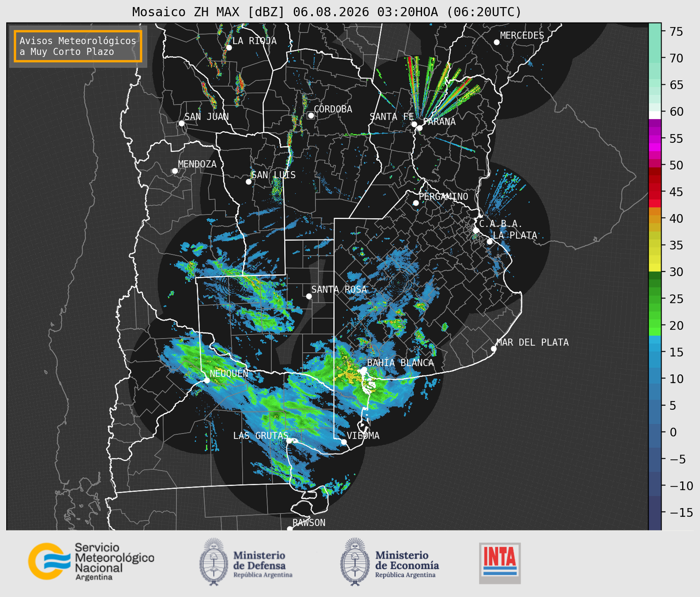Click the Córdoba city marker dot
This screenshot has width=700, height=597.
(x=311, y=115)
